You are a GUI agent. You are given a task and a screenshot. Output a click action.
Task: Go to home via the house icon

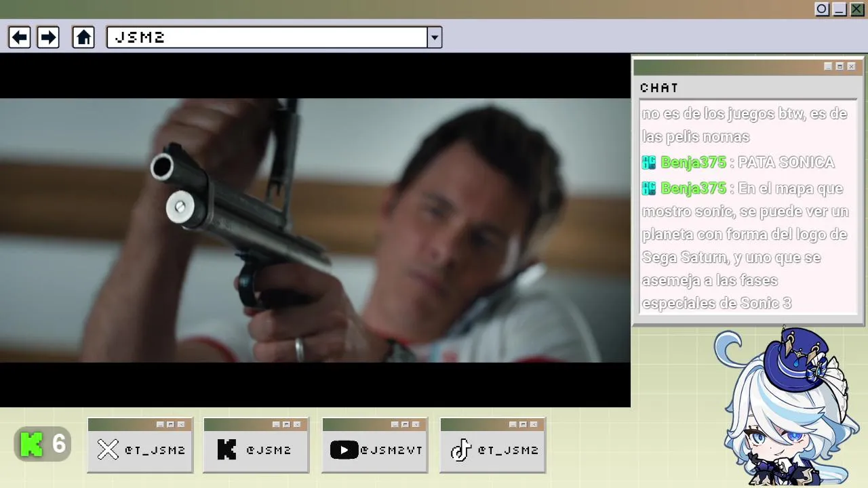click(x=83, y=37)
